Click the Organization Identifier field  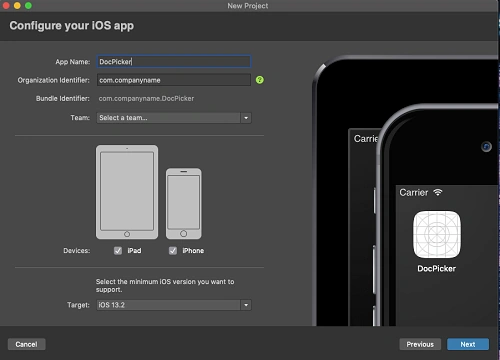[x=174, y=80]
